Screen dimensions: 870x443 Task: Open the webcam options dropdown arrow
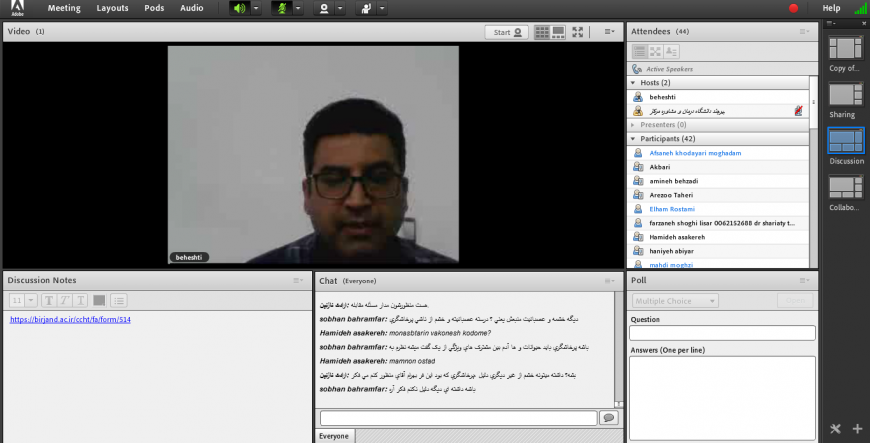click(x=340, y=8)
